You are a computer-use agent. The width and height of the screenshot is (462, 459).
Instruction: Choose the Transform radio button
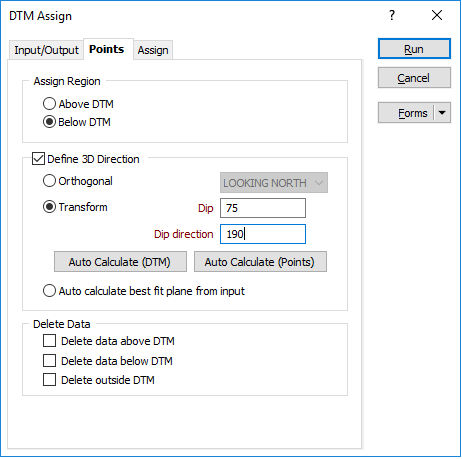pyautogui.click(x=49, y=207)
